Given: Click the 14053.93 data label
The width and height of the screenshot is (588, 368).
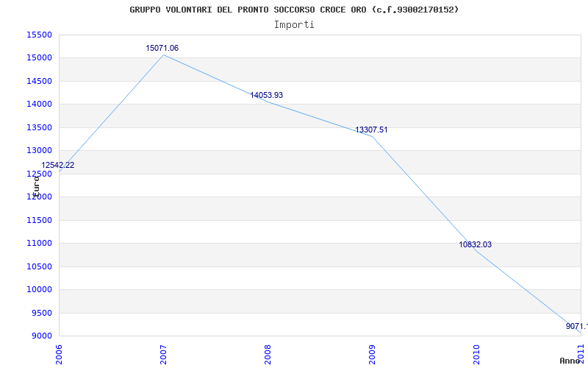Looking at the screenshot, I should click(267, 96).
